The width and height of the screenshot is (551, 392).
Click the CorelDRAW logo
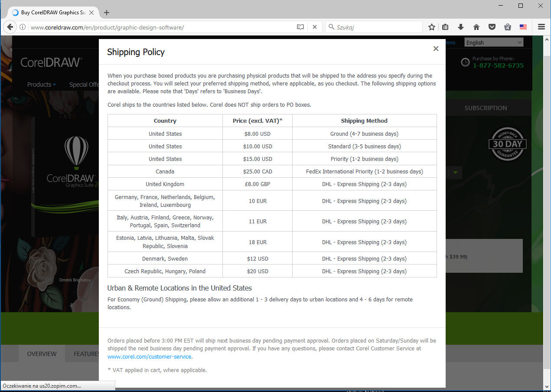[x=51, y=62]
